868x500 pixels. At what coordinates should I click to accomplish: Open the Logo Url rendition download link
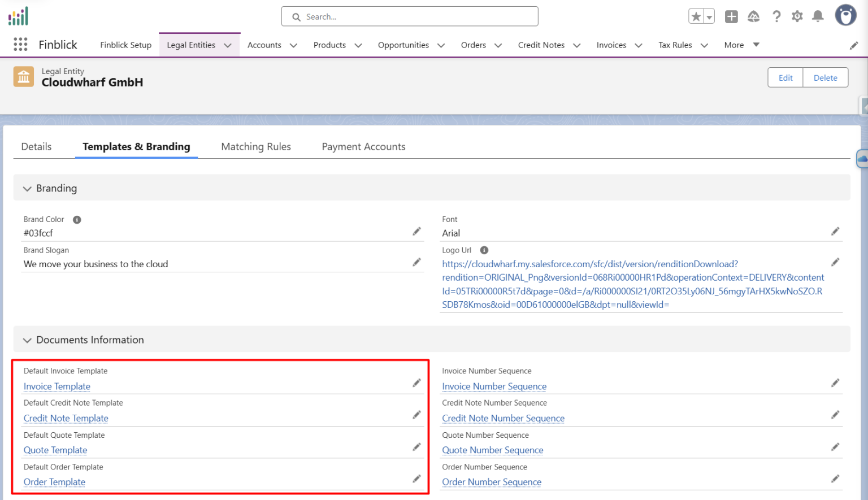point(633,284)
